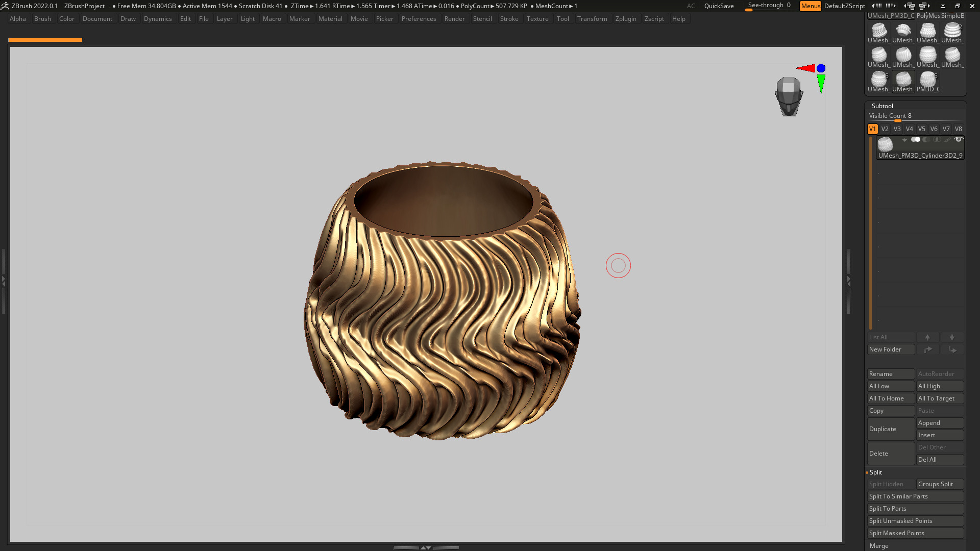Click the QuickSave button

point(719,6)
